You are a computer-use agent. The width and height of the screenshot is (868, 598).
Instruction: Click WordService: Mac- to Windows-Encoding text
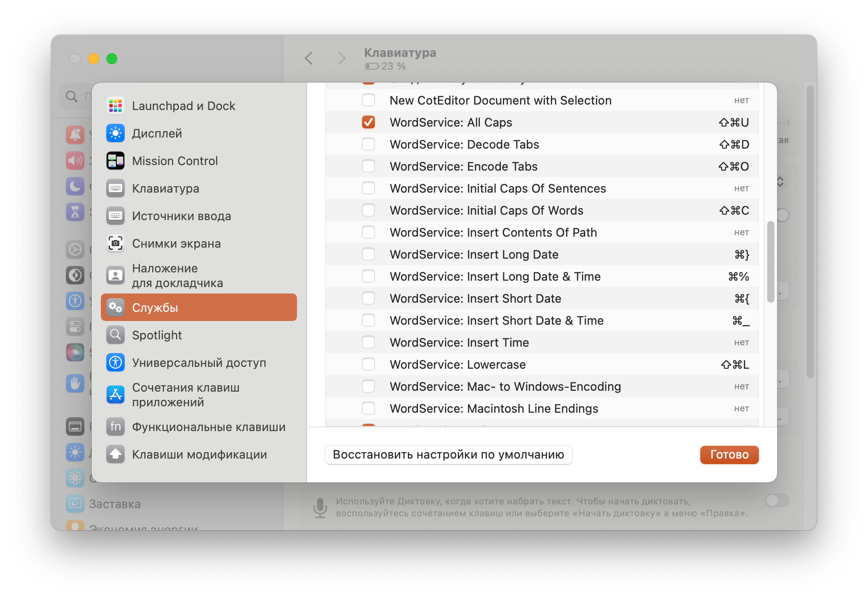[505, 387]
